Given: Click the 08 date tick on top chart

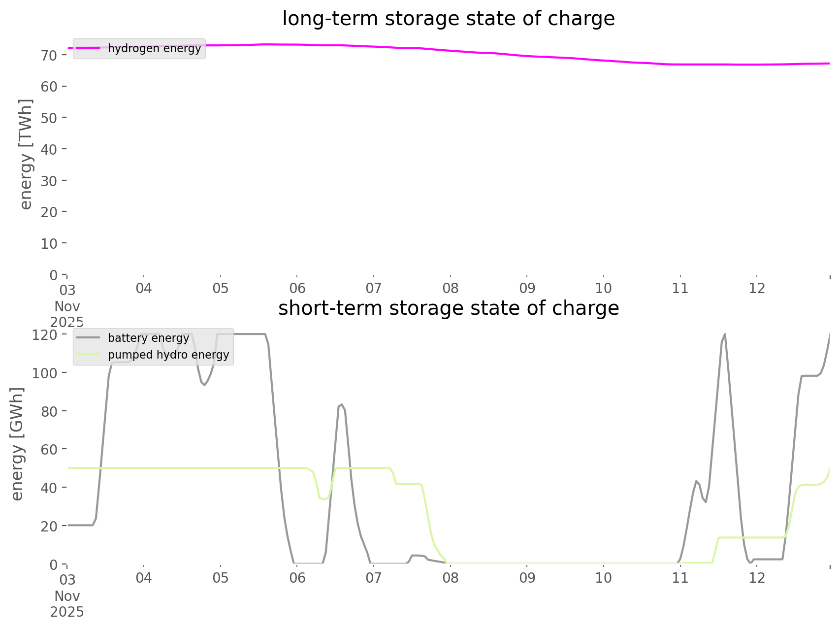Looking at the screenshot, I should 450,288.
